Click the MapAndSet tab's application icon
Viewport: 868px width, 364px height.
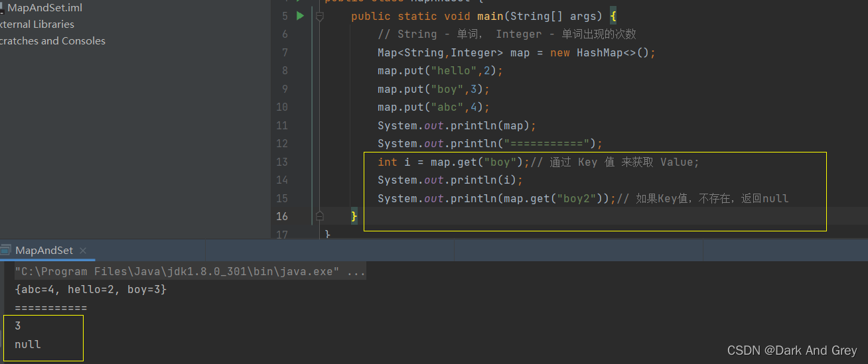(x=6, y=250)
